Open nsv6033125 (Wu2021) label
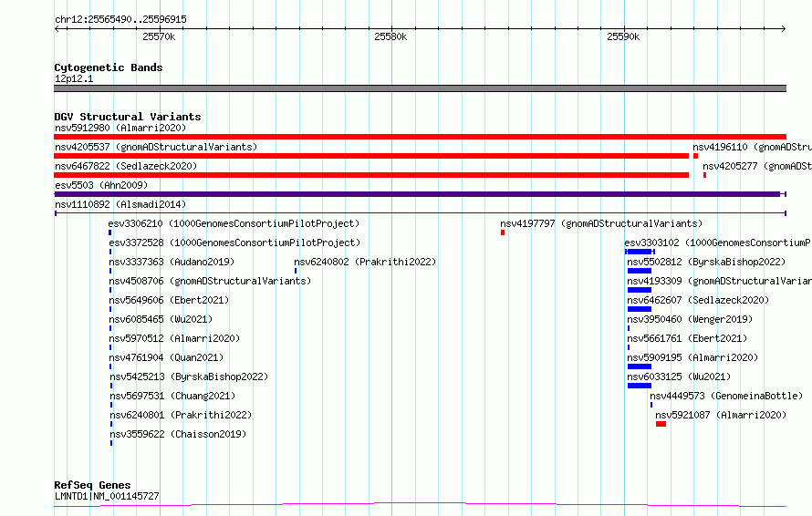812x516 pixels. 679,377
